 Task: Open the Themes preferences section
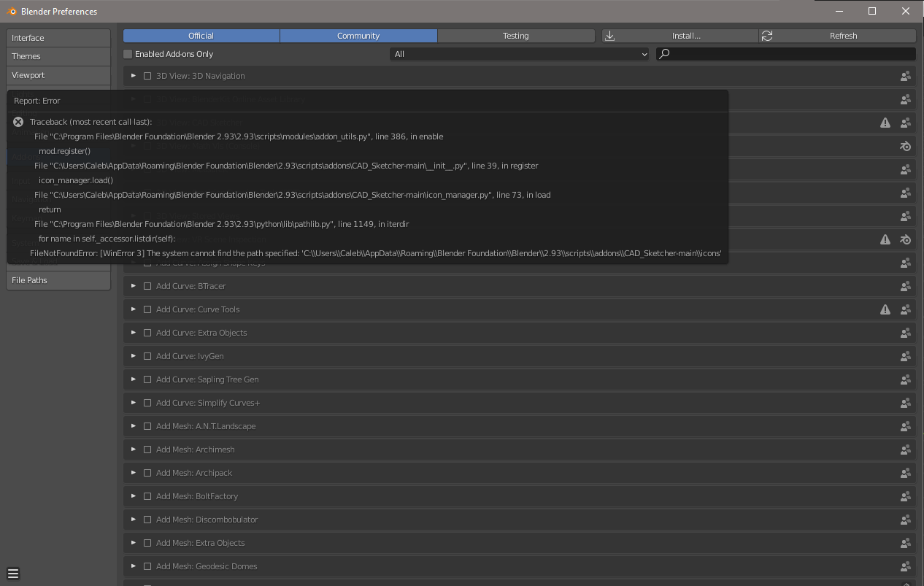pos(58,56)
